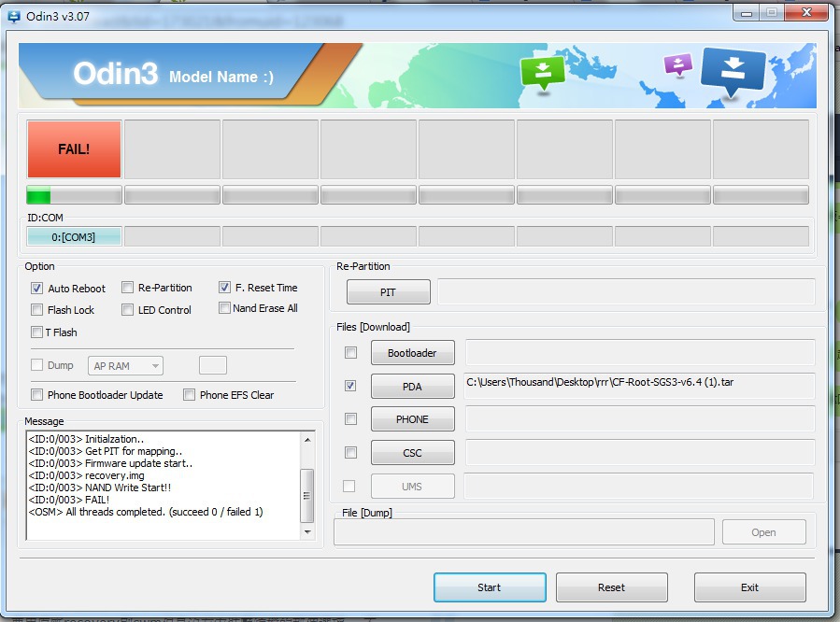Click the CSC file path field

tap(640, 452)
